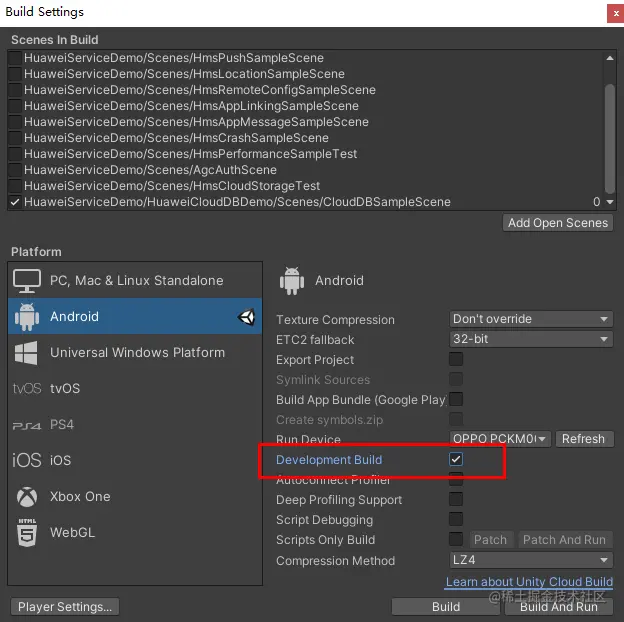The width and height of the screenshot is (624, 622).
Task: Select the iOS platform logo
Action: pos(27,460)
